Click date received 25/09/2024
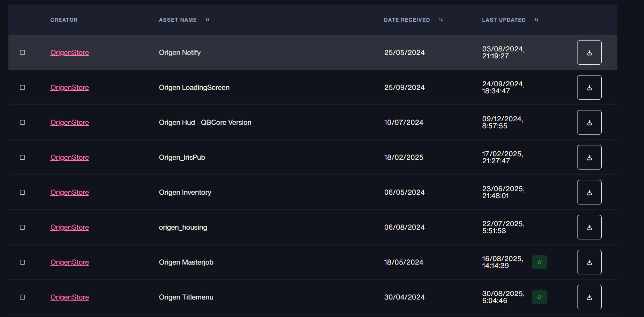644x317 pixels. pos(404,87)
